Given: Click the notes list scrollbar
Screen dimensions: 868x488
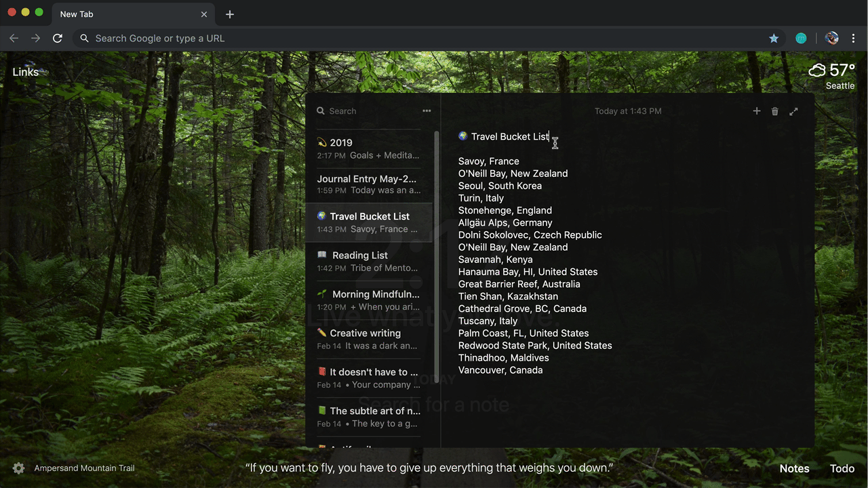Looking at the screenshot, I should [437, 258].
